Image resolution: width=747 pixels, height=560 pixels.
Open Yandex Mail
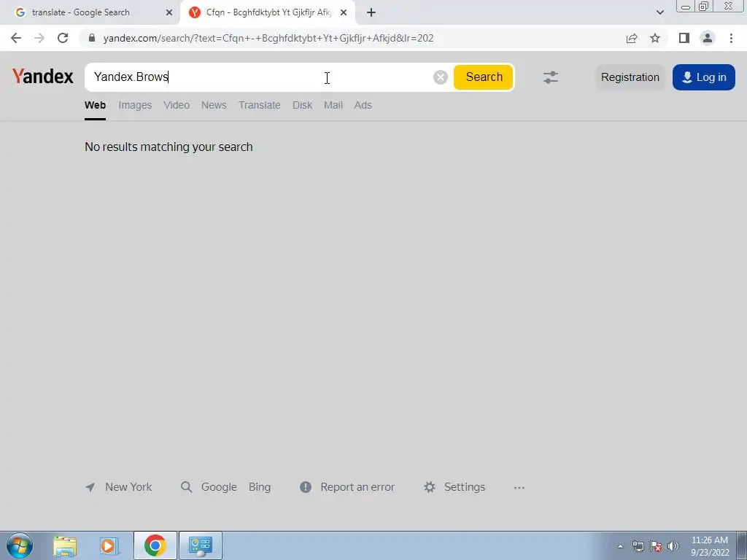tap(333, 105)
